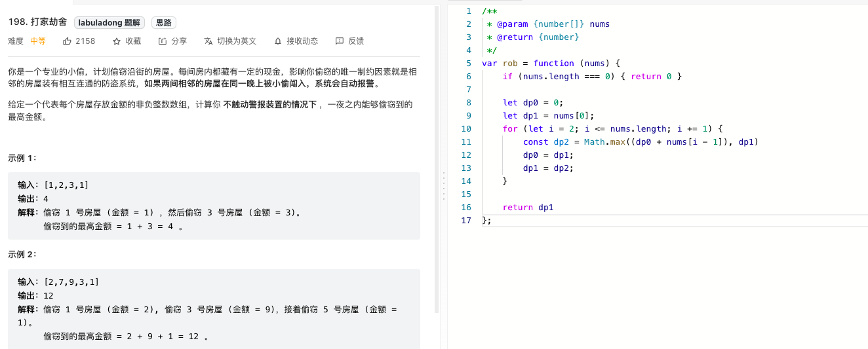
Task: Click the 'var rob = function (nums)' line
Action: 551,64
